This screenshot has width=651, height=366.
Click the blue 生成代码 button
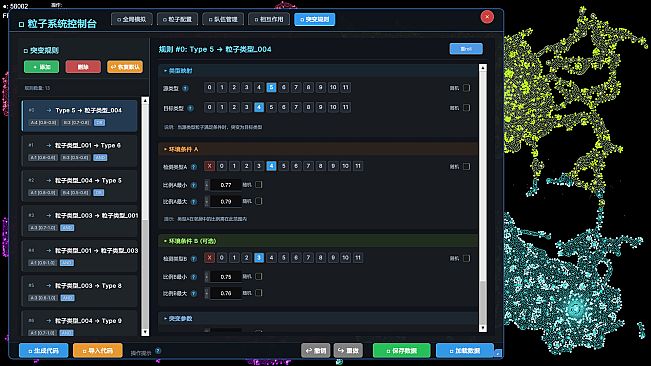pyautogui.click(x=44, y=351)
